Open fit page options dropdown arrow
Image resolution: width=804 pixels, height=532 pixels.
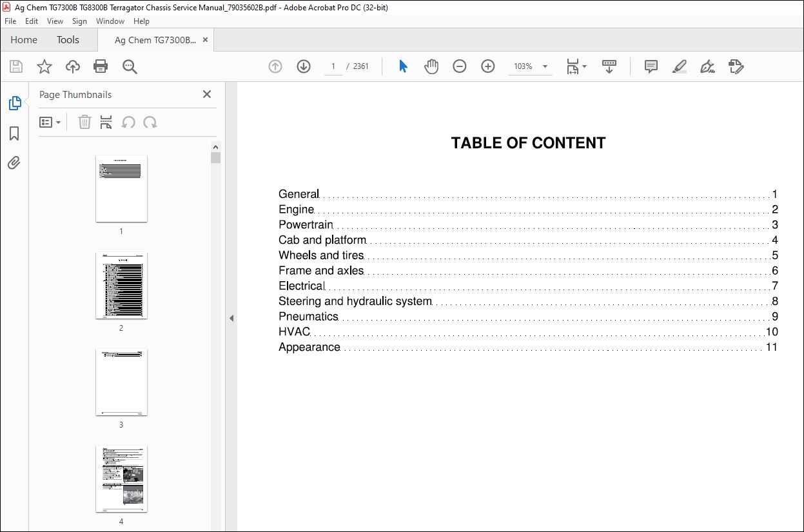pyautogui.click(x=584, y=66)
